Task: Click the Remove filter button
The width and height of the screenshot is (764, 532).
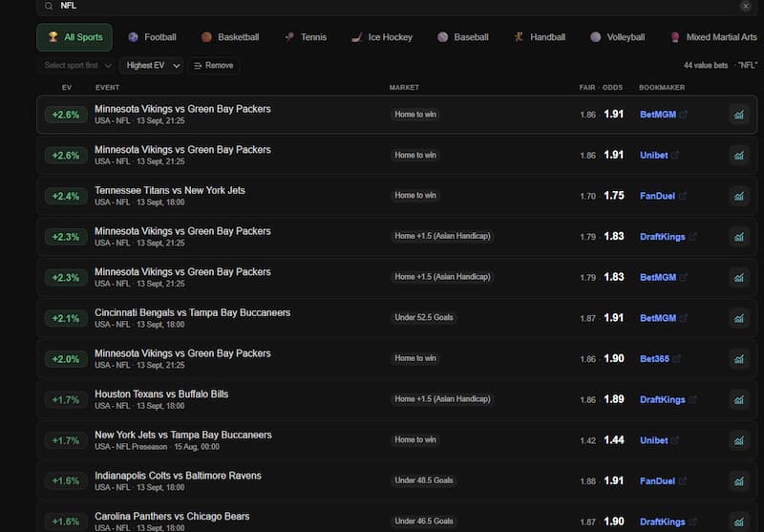Action: click(x=213, y=65)
